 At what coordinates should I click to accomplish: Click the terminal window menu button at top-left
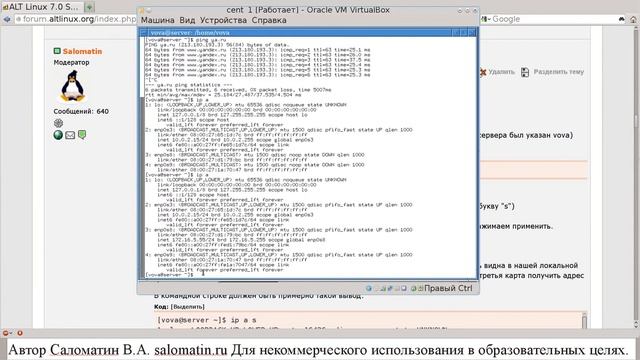(x=143, y=33)
